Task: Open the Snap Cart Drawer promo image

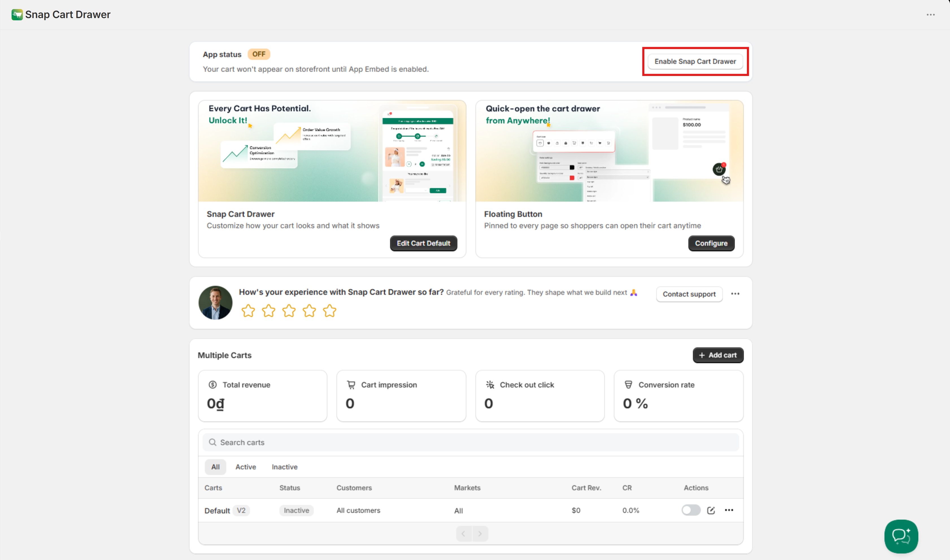Action: (332, 151)
